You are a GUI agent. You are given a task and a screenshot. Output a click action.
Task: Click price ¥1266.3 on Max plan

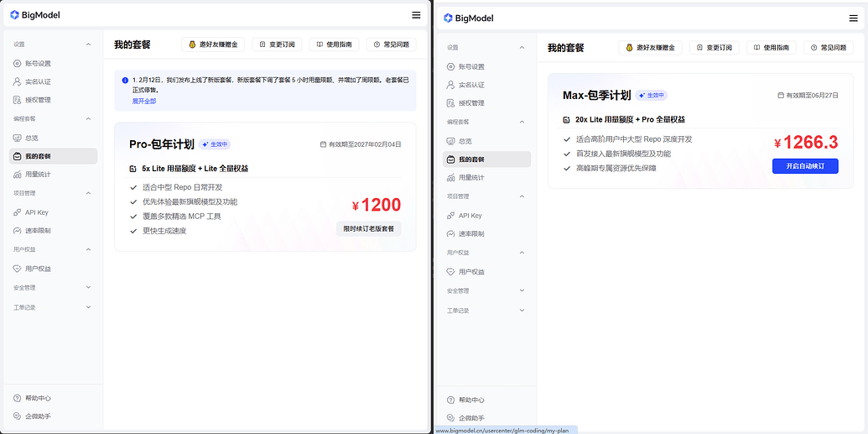pos(807,143)
